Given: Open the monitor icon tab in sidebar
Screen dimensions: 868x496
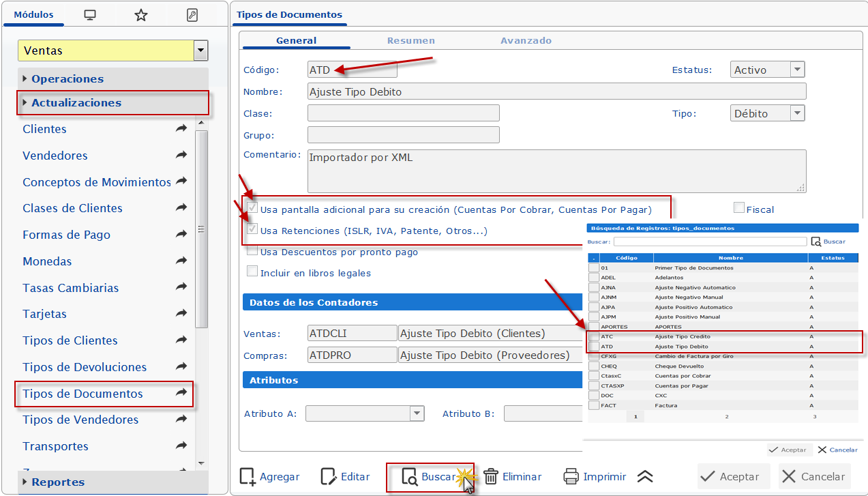Looking at the screenshot, I should click(90, 15).
